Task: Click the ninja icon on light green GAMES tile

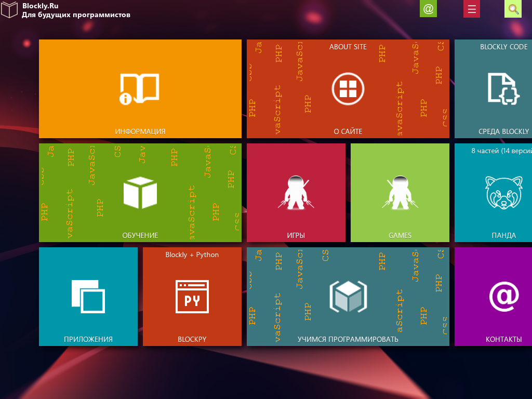Action: [x=400, y=192]
